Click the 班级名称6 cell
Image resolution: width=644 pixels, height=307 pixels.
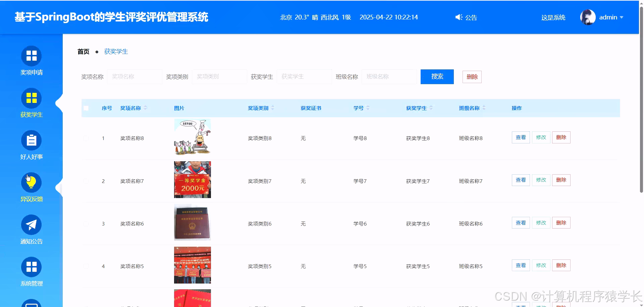click(471, 224)
